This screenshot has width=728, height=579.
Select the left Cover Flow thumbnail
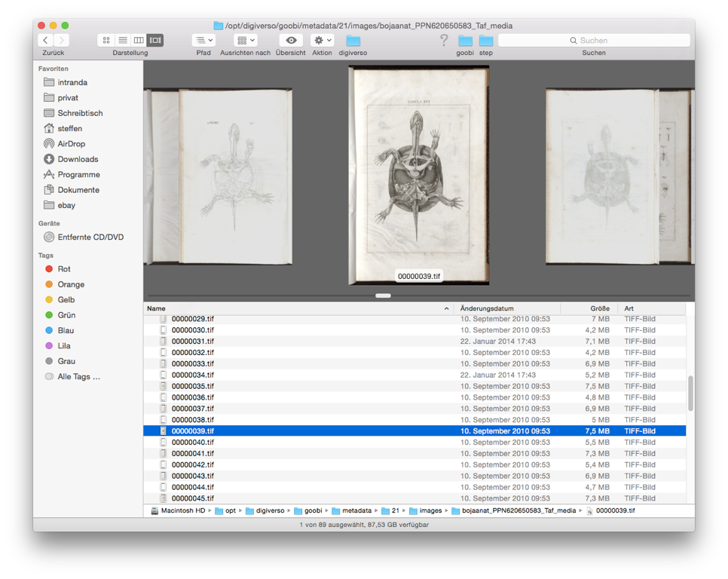219,176
